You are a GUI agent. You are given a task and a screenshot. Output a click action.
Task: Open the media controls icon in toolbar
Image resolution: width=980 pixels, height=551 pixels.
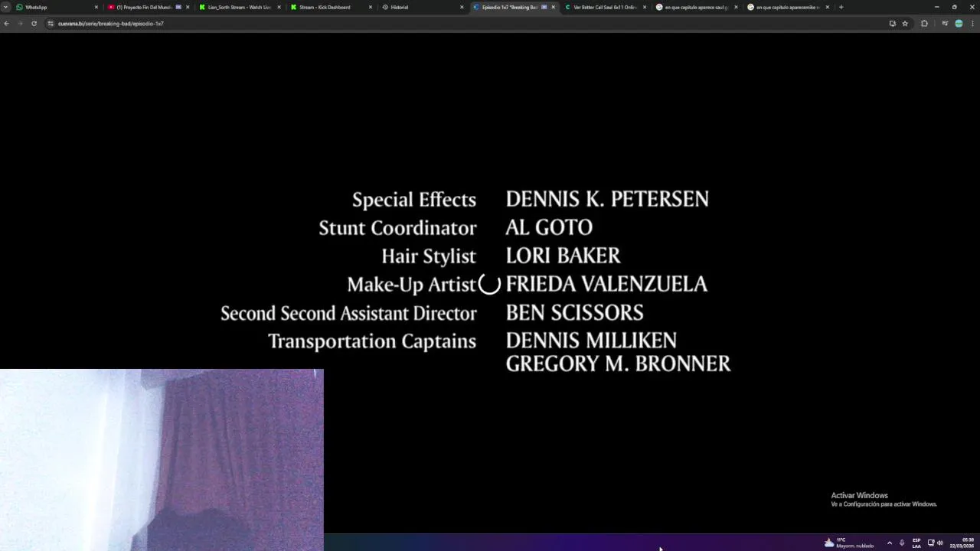pyautogui.click(x=945, y=24)
